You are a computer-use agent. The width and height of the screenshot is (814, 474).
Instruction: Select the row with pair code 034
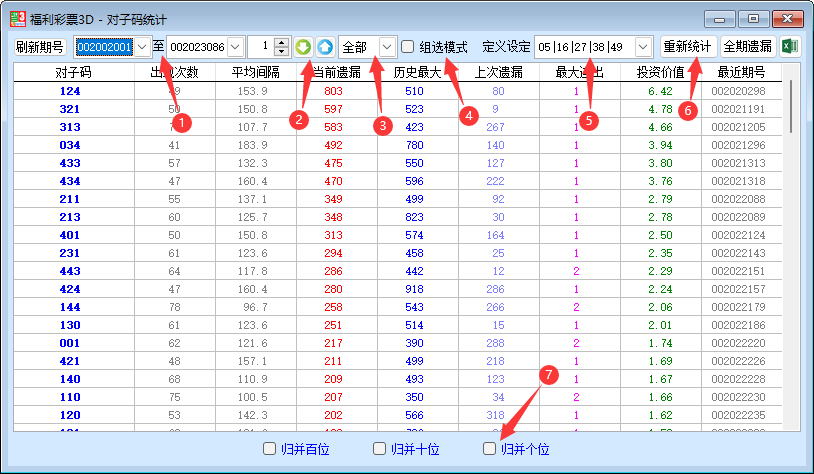(73, 145)
